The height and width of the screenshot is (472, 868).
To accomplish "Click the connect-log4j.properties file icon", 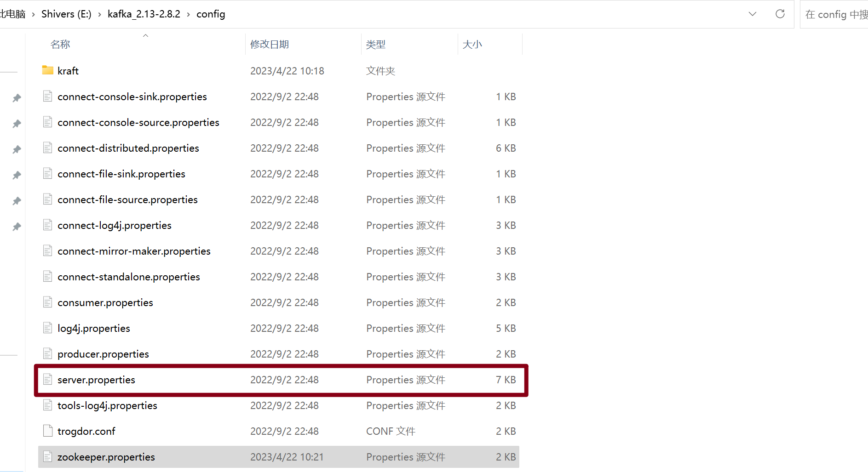I will pyautogui.click(x=47, y=225).
